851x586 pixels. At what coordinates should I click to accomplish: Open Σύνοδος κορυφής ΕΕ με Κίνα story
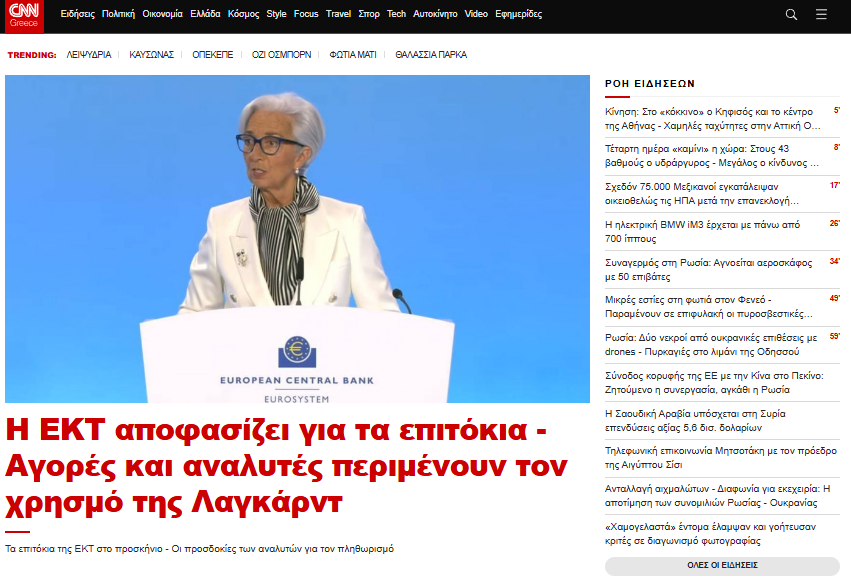(714, 383)
